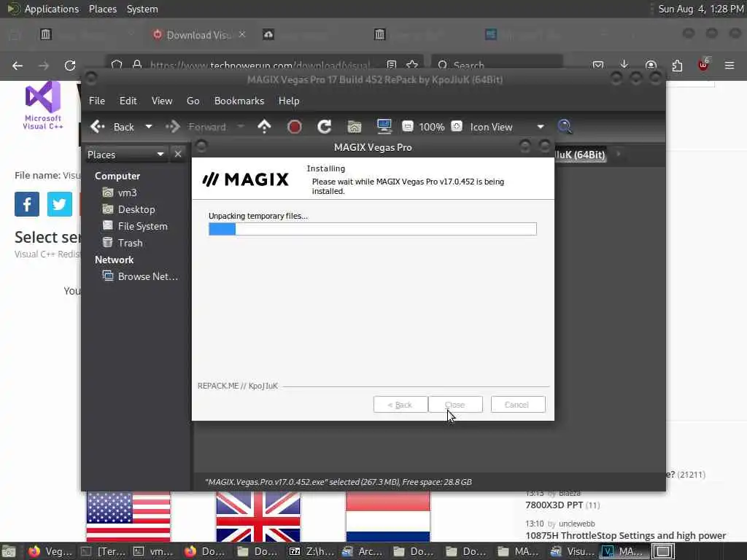Screen dimensions: 747x560
Task: Open Firefox downloads arrow icon
Action: click(x=624, y=65)
